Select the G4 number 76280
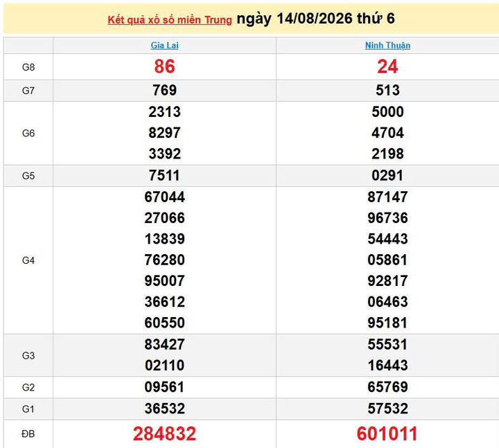 [164, 260]
